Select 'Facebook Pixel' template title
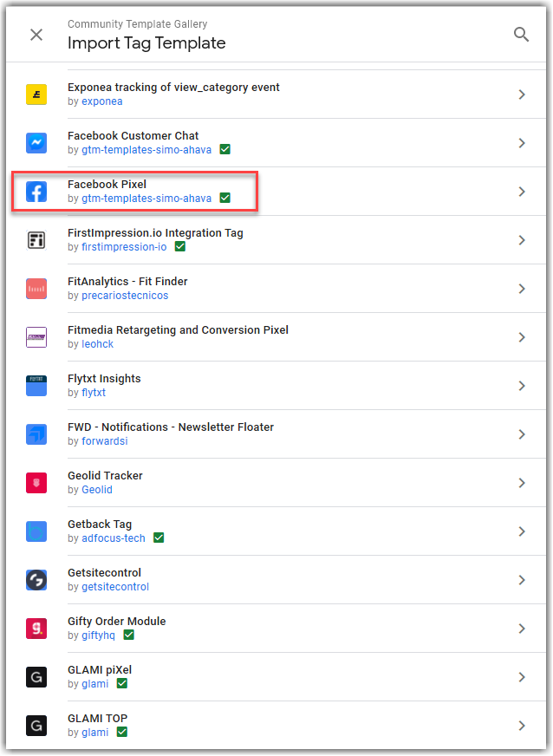 click(107, 184)
